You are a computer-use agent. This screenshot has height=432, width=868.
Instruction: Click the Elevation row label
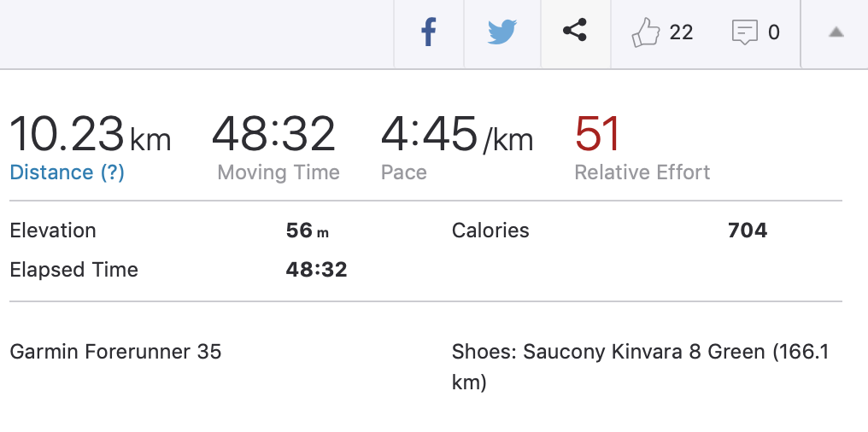click(53, 231)
